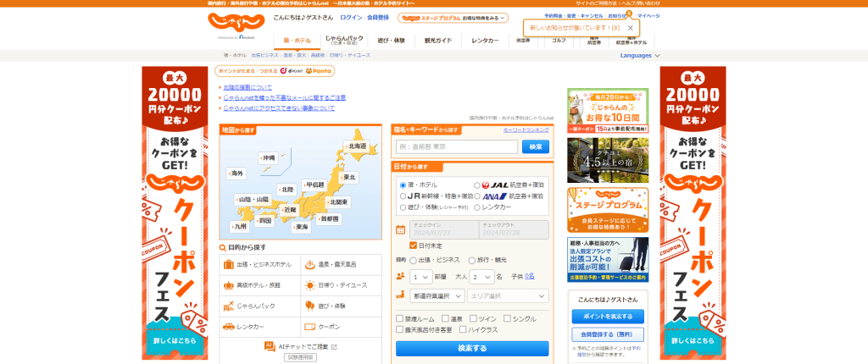Screen dimensions: 868x364
Task: Select 東北 on the map
Action: [x=348, y=177]
